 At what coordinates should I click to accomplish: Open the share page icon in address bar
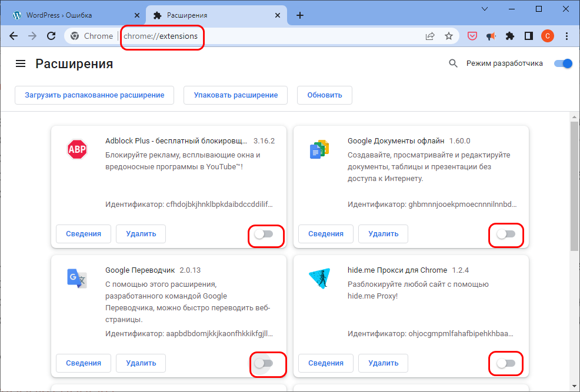(430, 36)
